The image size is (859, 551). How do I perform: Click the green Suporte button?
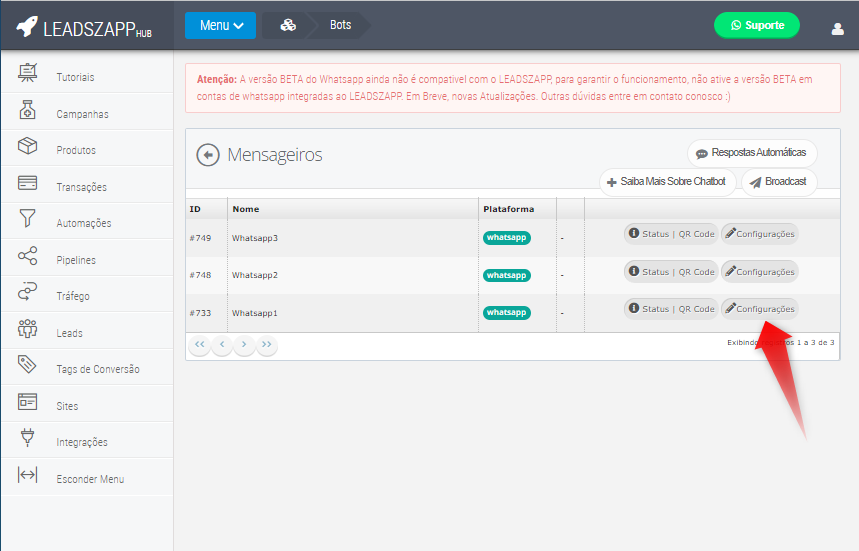(757, 25)
